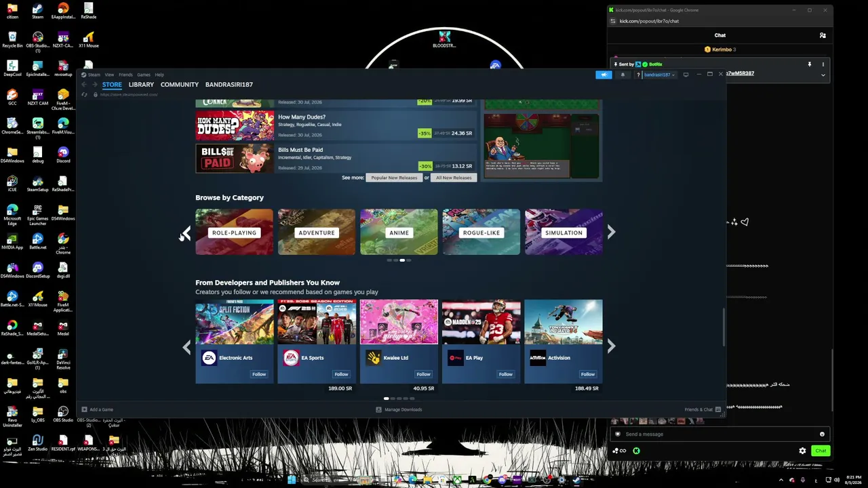868x488 pixels.
Task: Click the pin icon on BotRix message
Action: [x=809, y=64]
